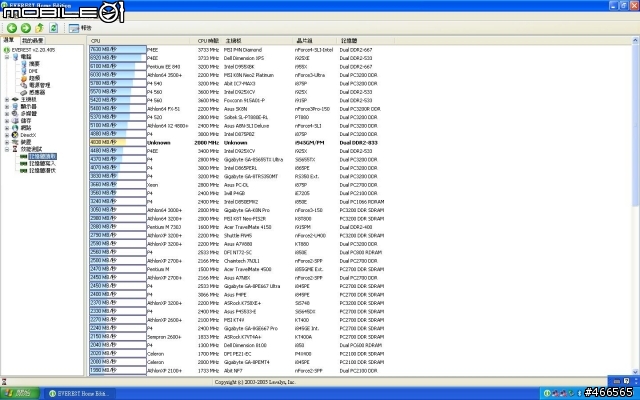Go up one level with the Up arrow icon
This screenshot has height=400, width=640.
coord(40,28)
